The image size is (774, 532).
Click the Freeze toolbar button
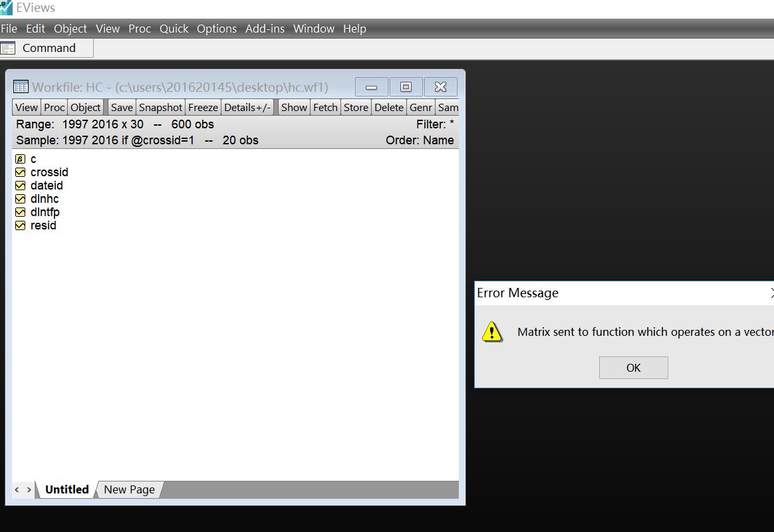(x=203, y=107)
